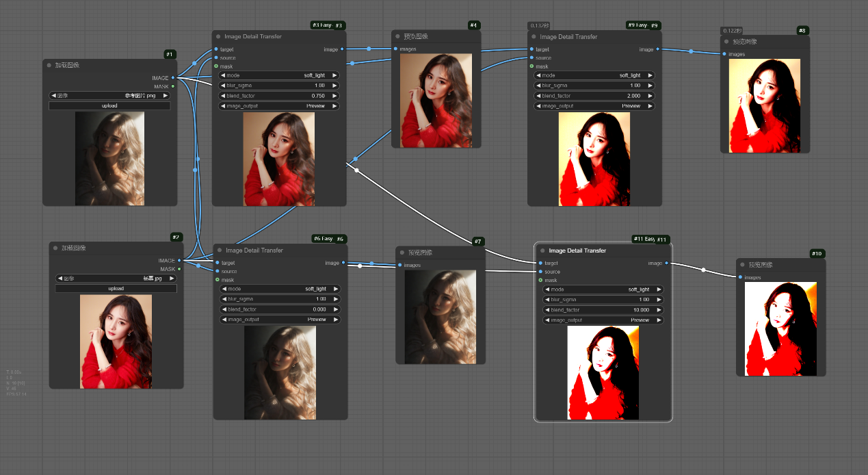Collapse preview image node #4 using its title dot

point(397,36)
